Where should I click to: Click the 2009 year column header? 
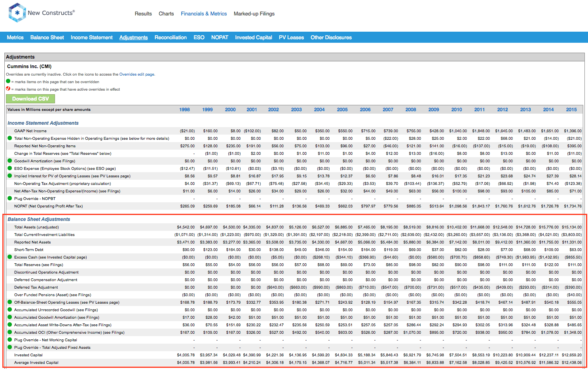[434, 110]
